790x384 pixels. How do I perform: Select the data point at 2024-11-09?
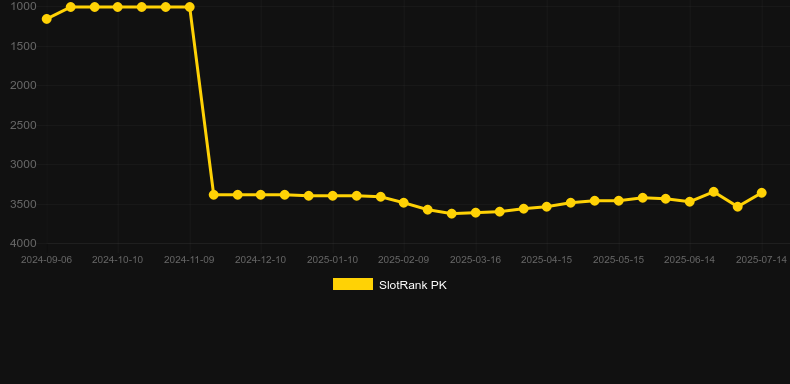pos(190,7)
